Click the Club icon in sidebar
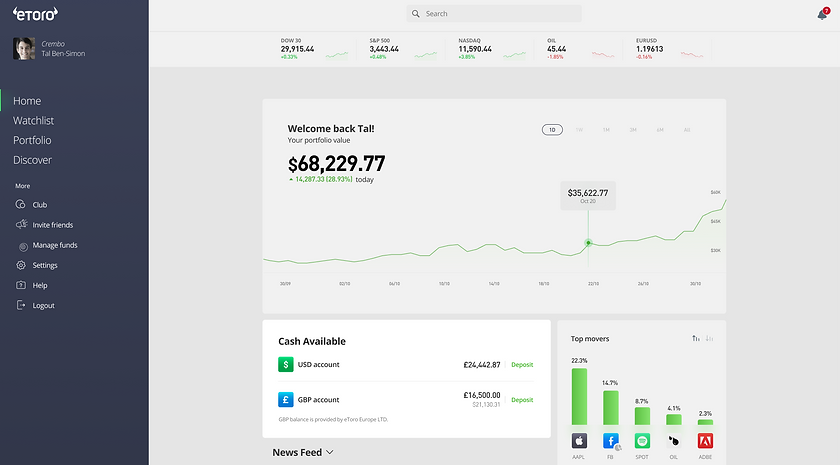 pos(20,204)
